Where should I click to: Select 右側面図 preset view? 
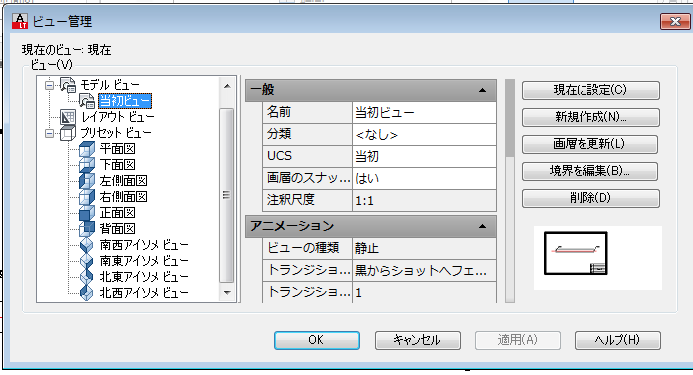coord(123,197)
